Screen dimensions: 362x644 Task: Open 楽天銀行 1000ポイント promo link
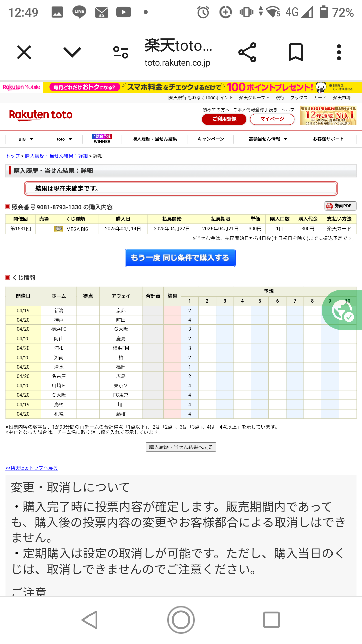200,98
